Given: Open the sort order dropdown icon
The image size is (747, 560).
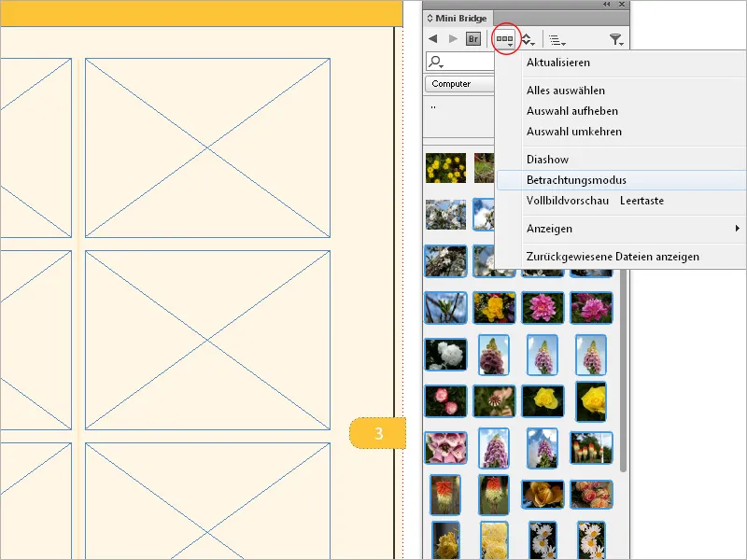Looking at the screenshot, I should pyautogui.click(x=528, y=39).
